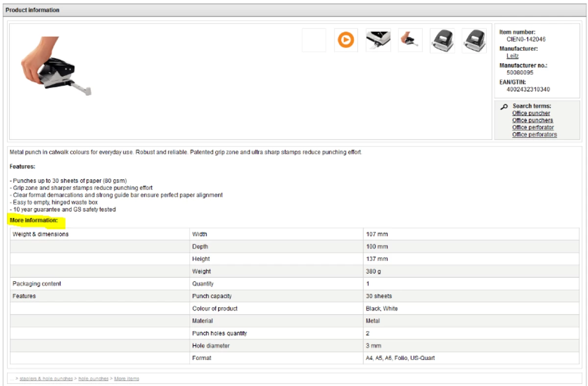Select the last hole punch thumbnail
Image resolution: width=588 pixels, height=386 pixels.
[474, 40]
